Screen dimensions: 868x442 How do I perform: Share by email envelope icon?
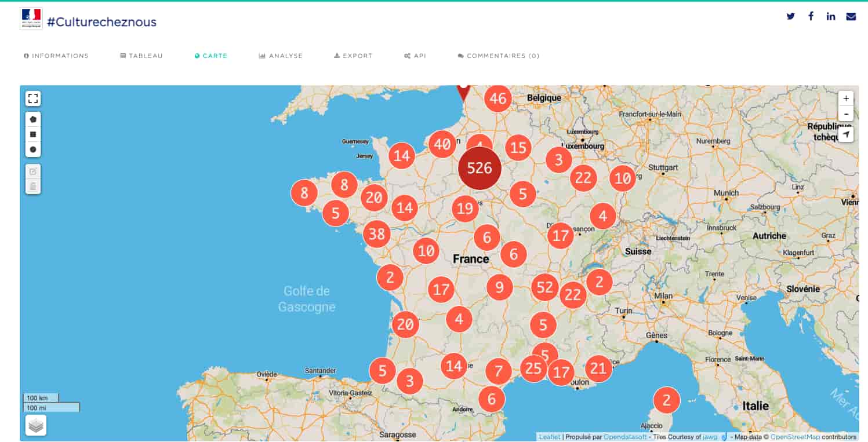(x=851, y=16)
